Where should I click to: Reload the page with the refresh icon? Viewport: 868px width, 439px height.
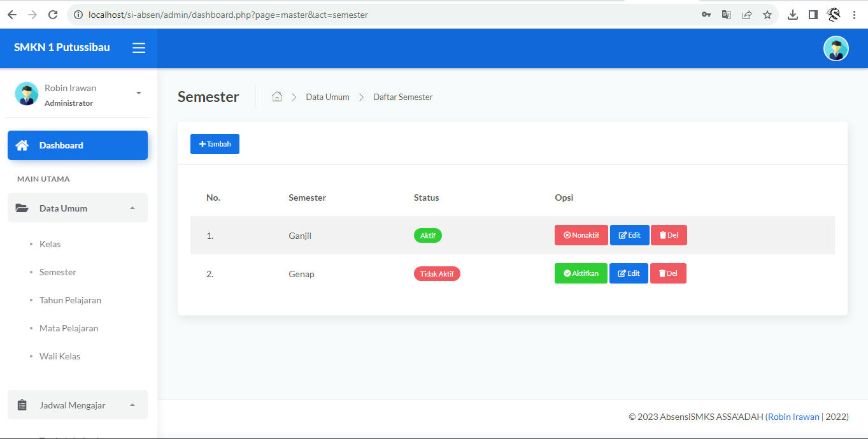[x=53, y=14]
